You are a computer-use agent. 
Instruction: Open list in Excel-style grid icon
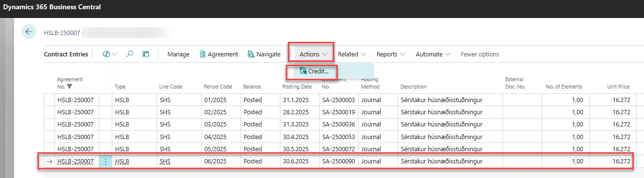tap(146, 54)
